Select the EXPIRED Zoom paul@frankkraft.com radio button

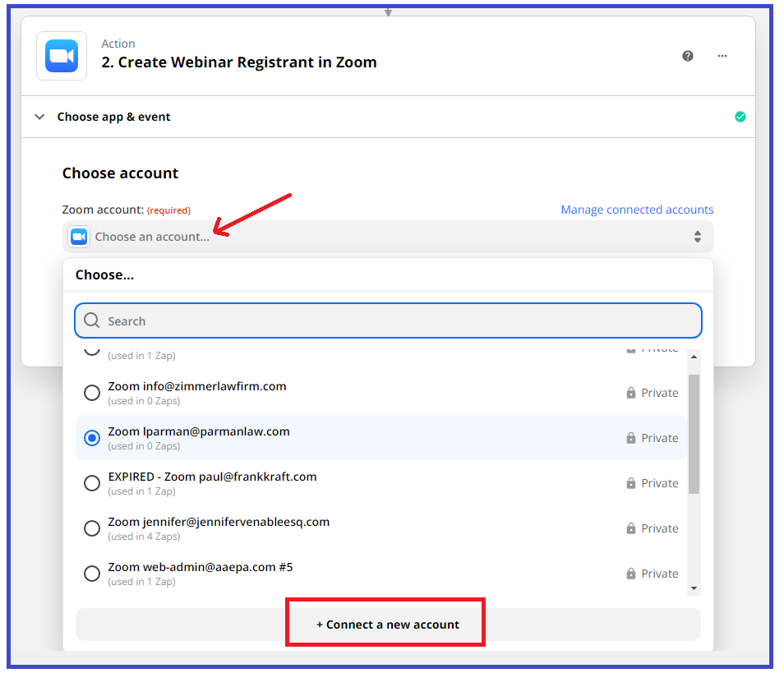(x=92, y=483)
